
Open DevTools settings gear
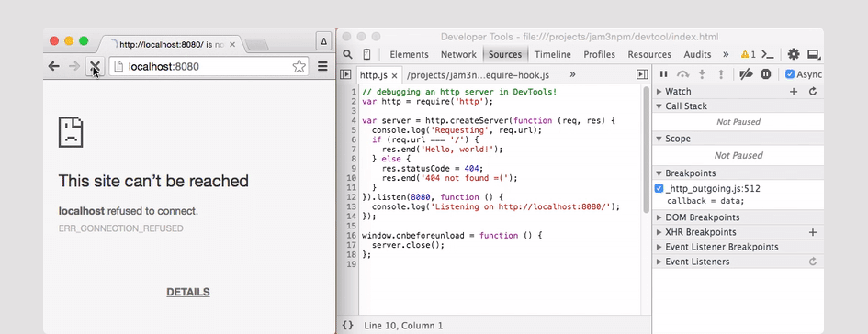pos(794,54)
